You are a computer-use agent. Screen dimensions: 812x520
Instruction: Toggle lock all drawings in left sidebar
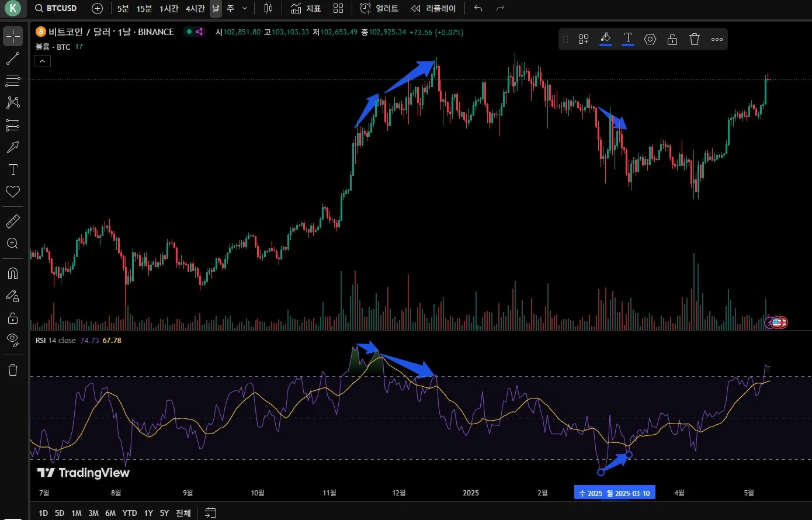[12, 318]
